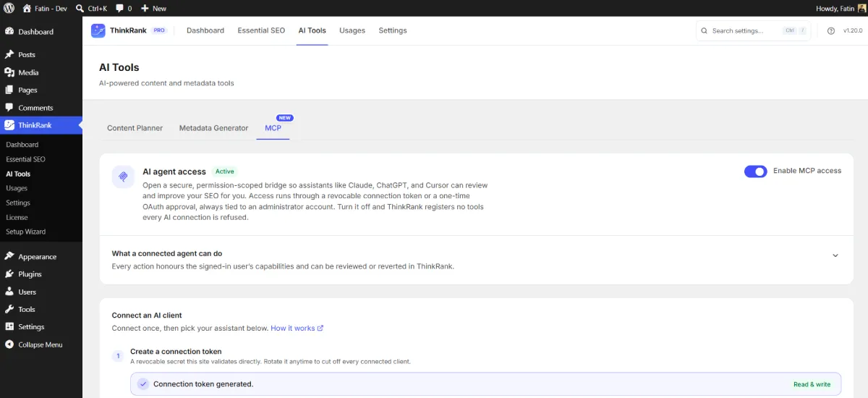Click the Connect an AI client heading
868x398 pixels.
147,316
